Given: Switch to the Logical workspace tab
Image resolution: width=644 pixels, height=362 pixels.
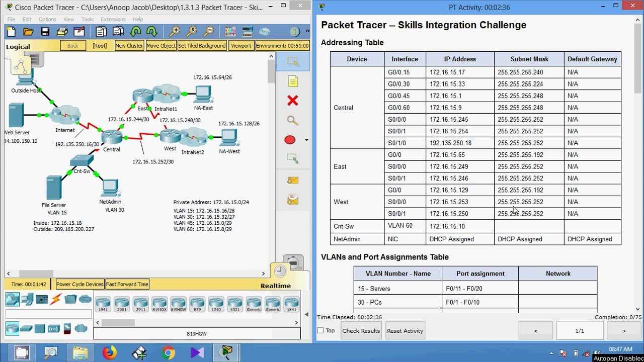Looking at the screenshot, I should [x=18, y=47].
